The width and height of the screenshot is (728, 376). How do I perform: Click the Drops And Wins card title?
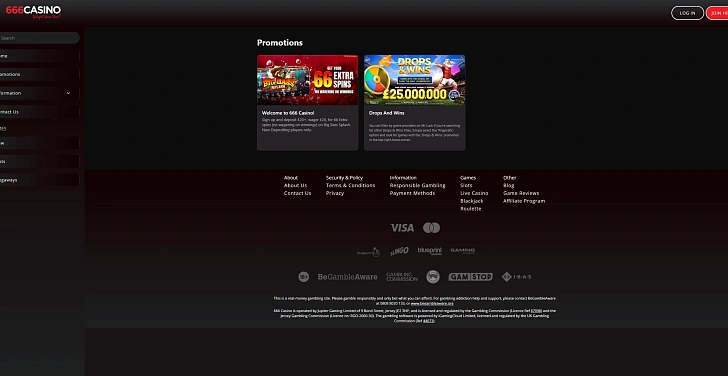[386, 113]
